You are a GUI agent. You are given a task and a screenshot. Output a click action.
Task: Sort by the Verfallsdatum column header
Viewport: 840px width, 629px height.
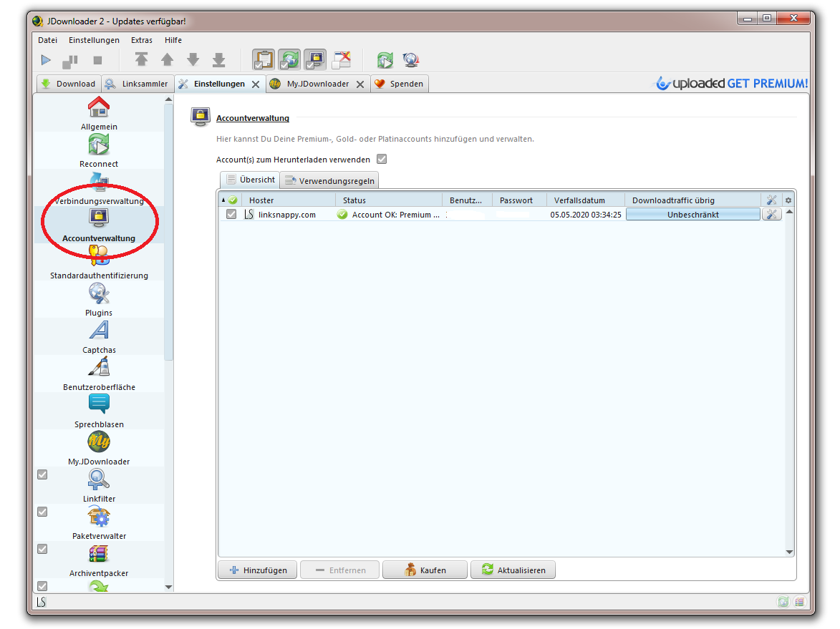pos(586,200)
